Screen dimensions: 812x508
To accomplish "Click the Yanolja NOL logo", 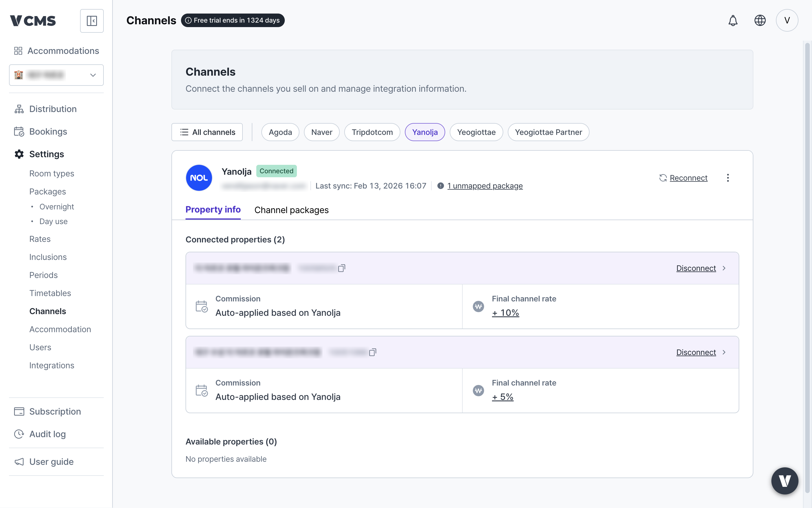I will 199,178.
